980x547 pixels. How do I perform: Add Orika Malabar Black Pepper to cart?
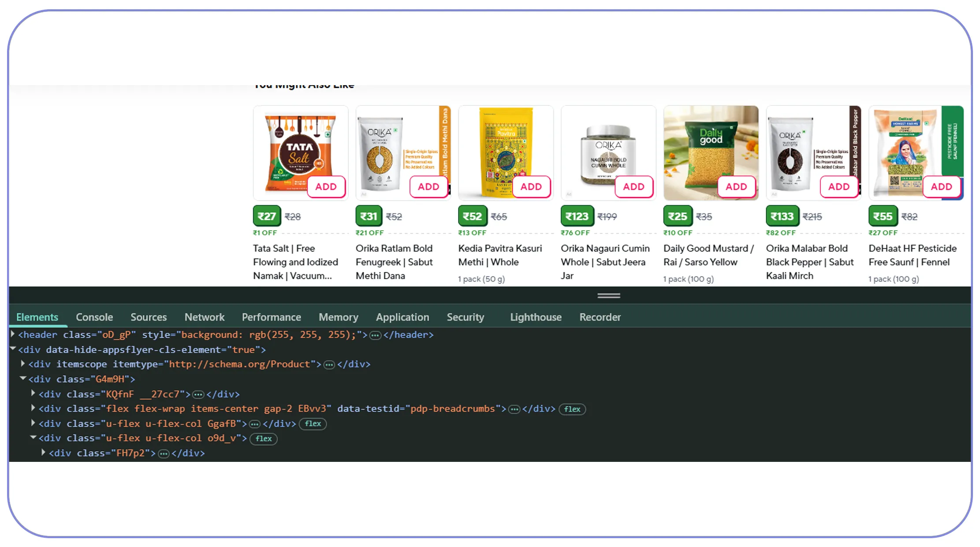839,187
